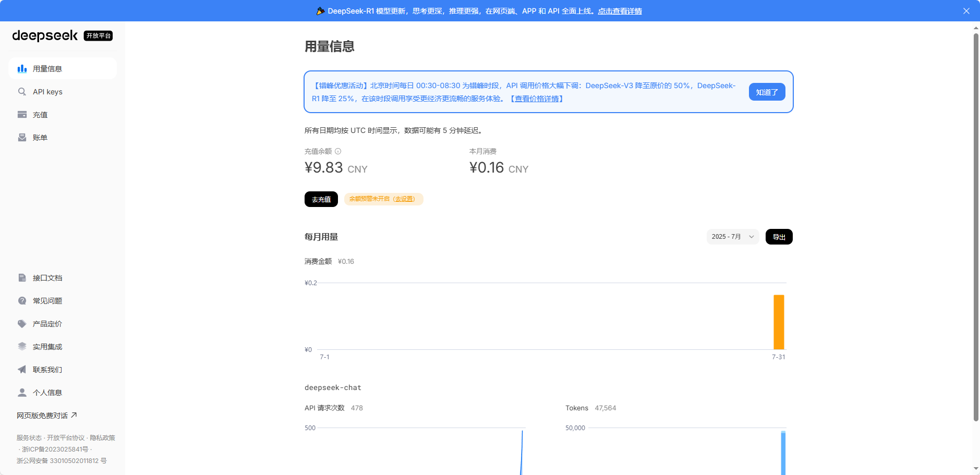Click the 去充值 button
This screenshot has width=980, height=475.
321,199
